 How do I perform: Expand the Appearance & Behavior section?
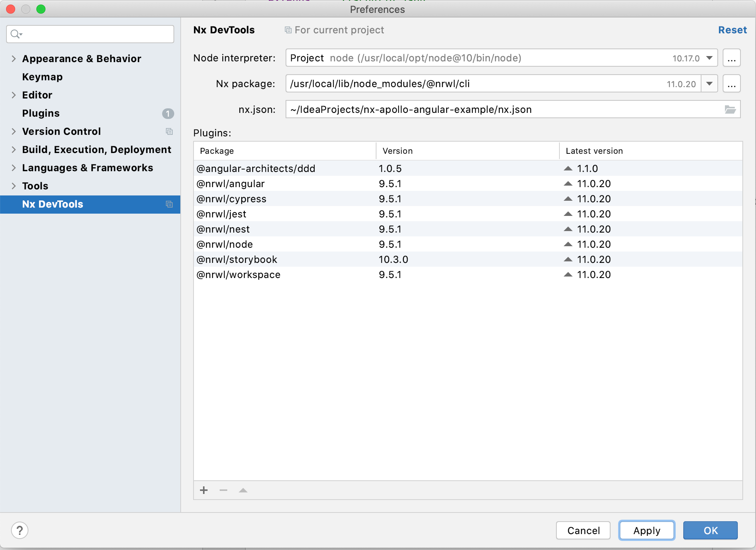[x=14, y=59]
